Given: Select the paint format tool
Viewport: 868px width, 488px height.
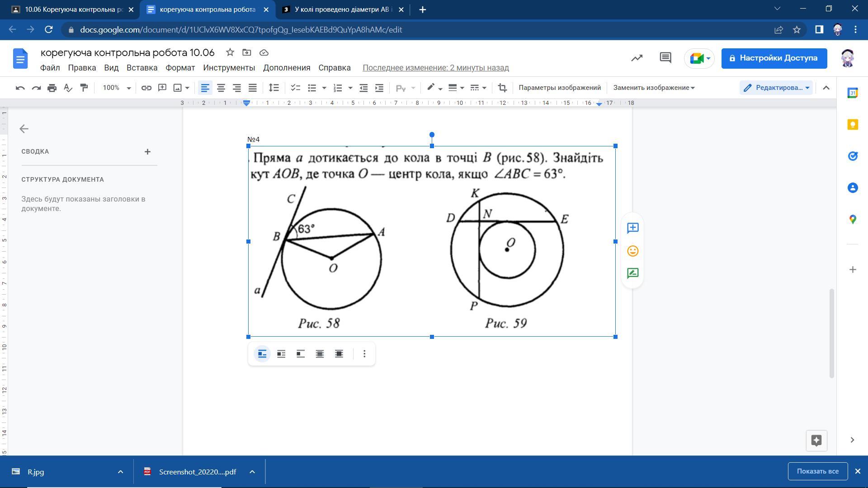Looking at the screenshot, I should point(84,88).
